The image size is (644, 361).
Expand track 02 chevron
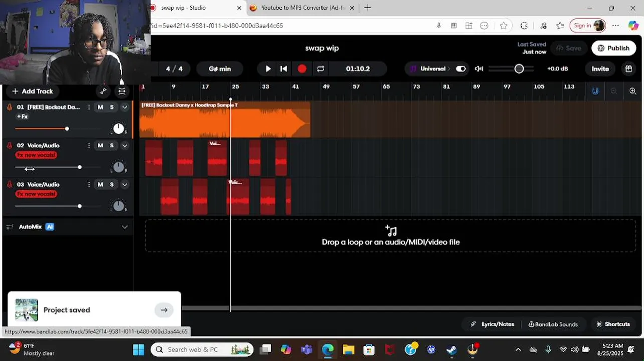point(125,146)
